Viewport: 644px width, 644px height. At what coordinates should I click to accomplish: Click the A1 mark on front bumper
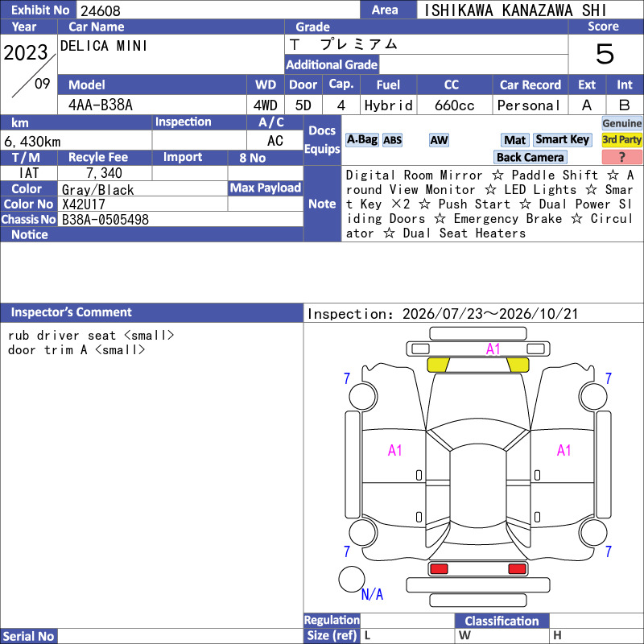493,349
